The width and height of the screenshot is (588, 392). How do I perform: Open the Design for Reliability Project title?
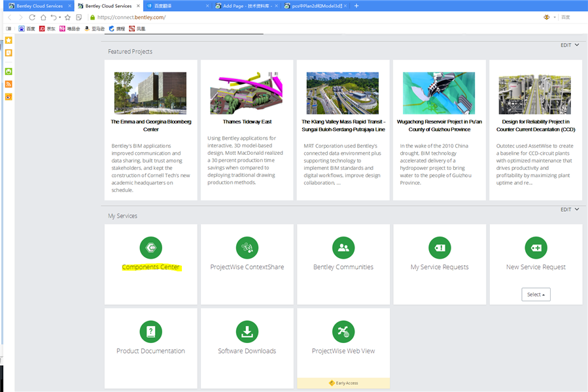(x=536, y=125)
